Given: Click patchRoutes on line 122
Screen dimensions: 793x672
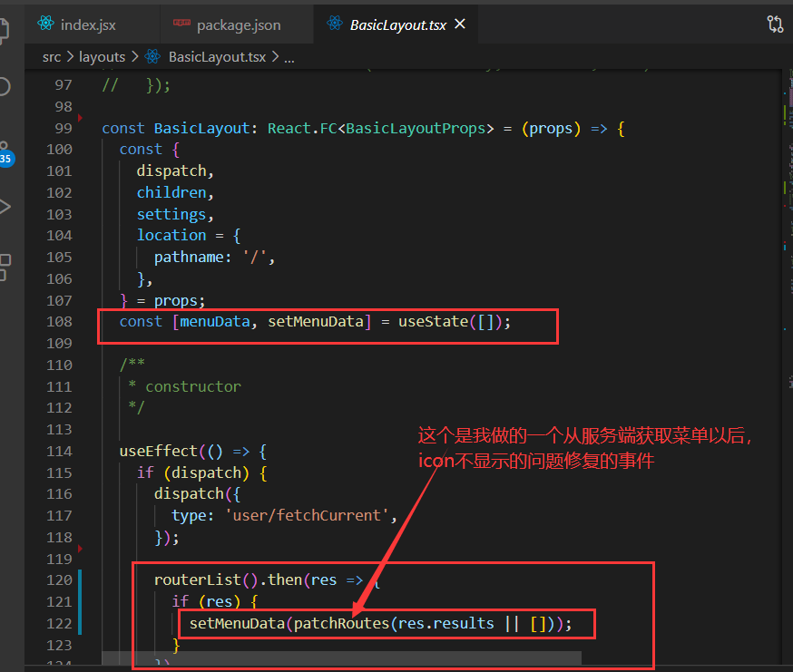Looking at the screenshot, I should click(341, 623).
